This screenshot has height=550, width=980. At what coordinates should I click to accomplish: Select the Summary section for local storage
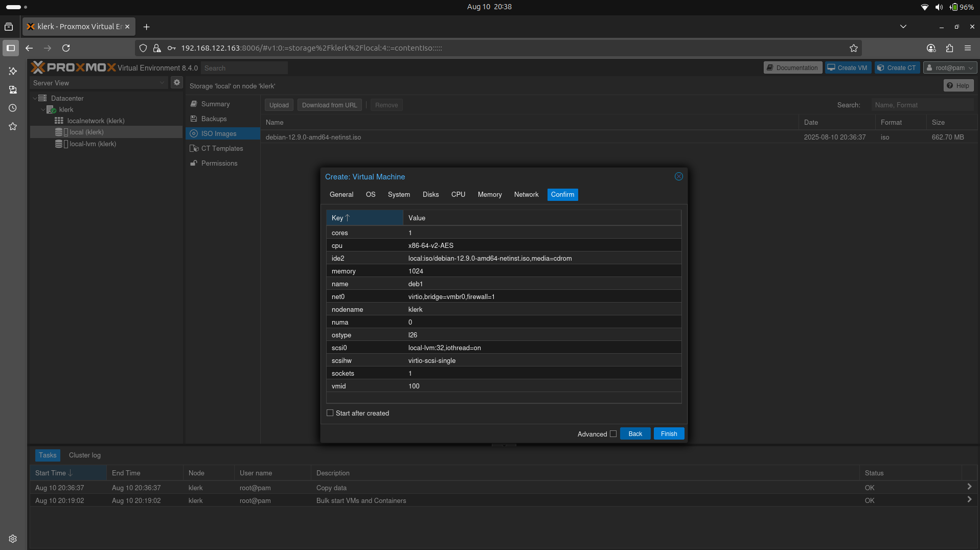coord(214,104)
